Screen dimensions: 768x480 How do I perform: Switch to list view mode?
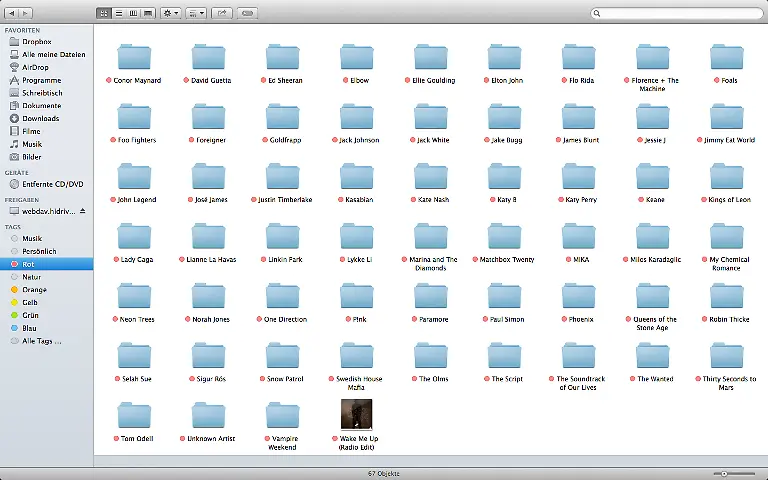pyautogui.click(x=119, y=13)
